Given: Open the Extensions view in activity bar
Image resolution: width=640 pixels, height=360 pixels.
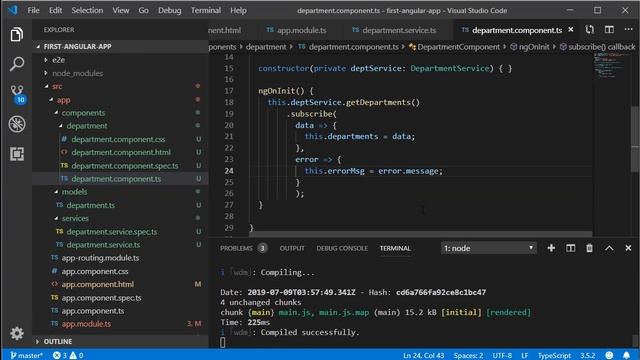Looking at the screenshot, I should [16, 154].
